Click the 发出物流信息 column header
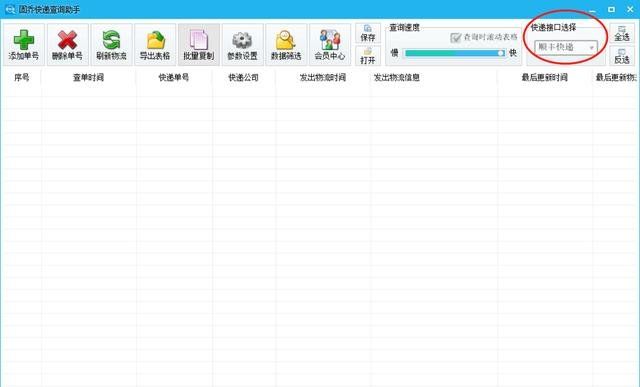This screenshot has height=387, width=640. point(433,77)
